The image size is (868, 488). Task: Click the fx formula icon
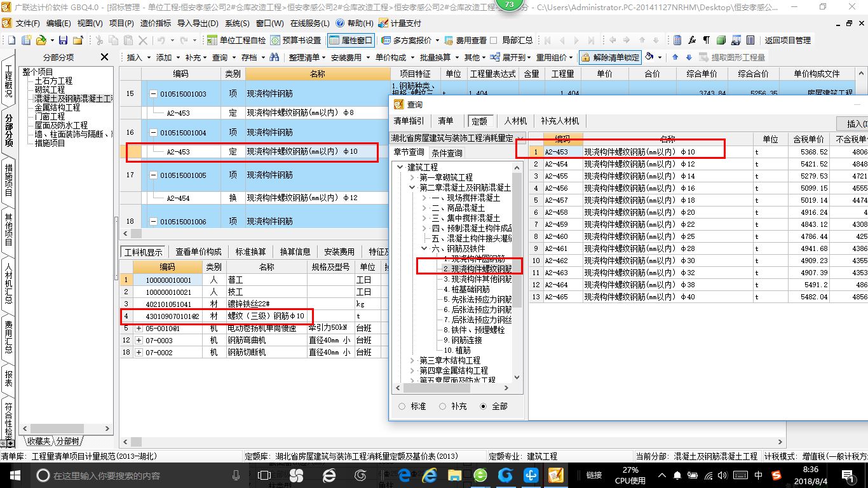pyautogui.click(x=692, y=40)
